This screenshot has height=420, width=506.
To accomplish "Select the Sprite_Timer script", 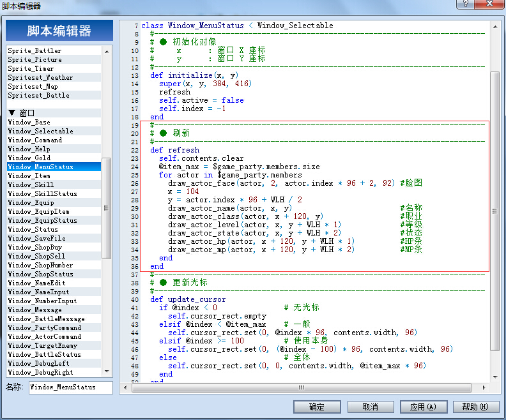I will tap(54, 69).
